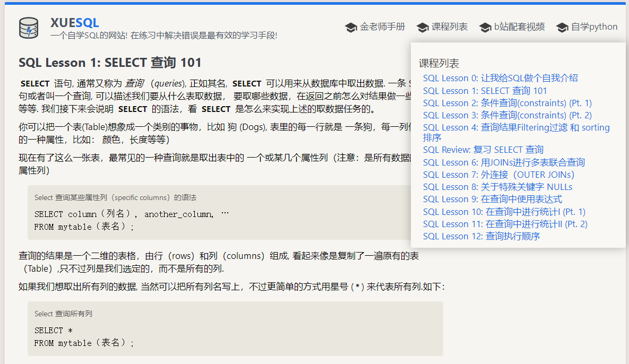Screen dimensions: 629x364
Task: Click the graduation cap icon beside 金老师手册
Action: pos(351,28)
